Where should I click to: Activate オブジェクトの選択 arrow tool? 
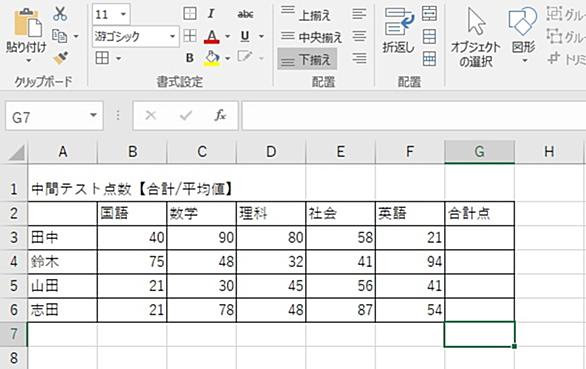coord(476,37)
